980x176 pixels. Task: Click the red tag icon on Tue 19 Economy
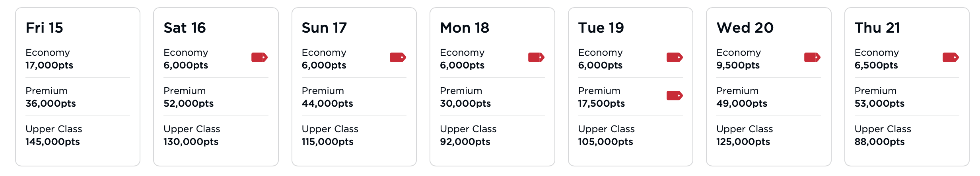click(x=675, y=57)
